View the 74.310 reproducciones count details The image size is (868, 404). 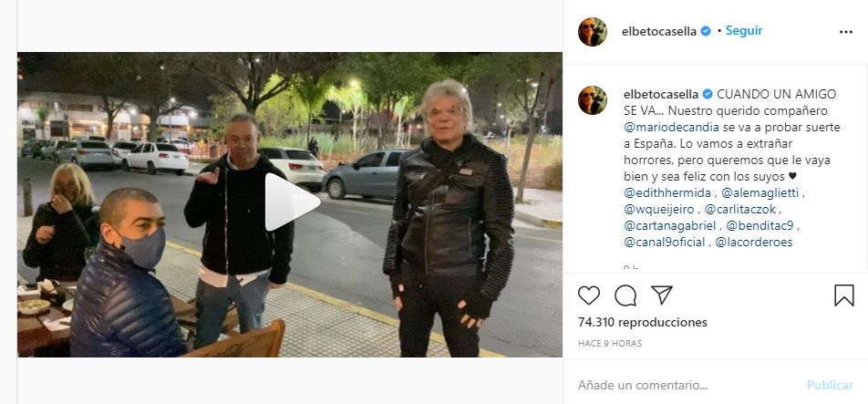(x=643, y=322)
